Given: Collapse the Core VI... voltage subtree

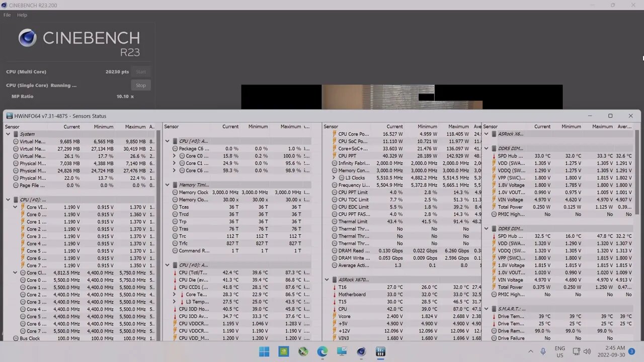Looking at the screenshot, I should point(15,207).
